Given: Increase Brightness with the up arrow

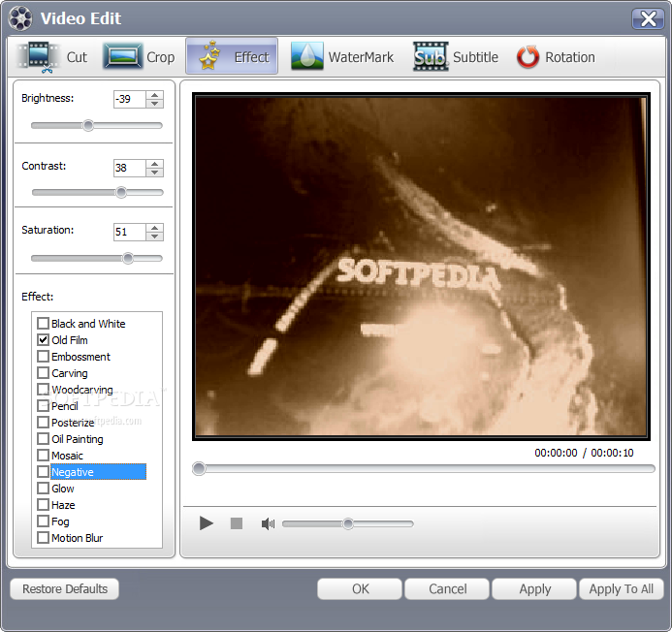Looking at the screenshot, I should [x=155, y=95].
